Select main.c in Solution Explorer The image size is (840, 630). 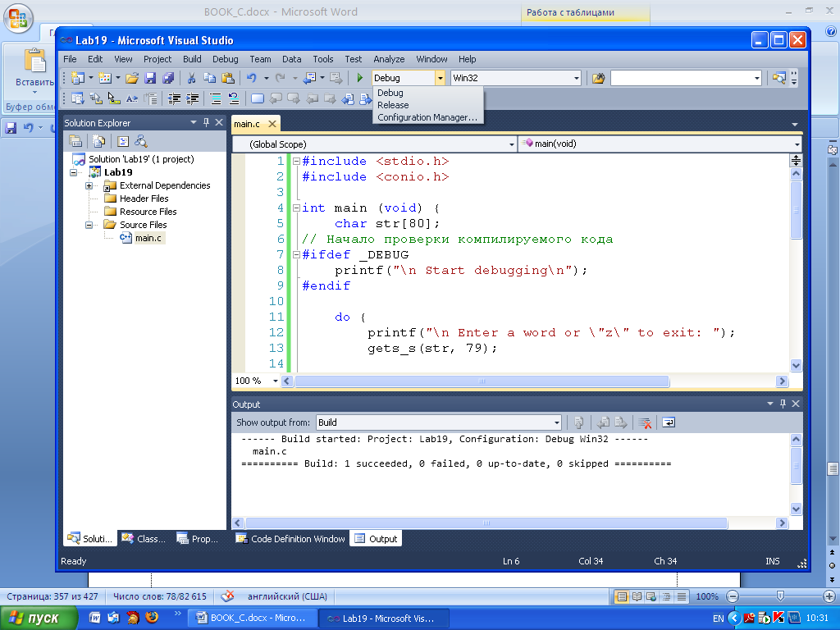148,238
